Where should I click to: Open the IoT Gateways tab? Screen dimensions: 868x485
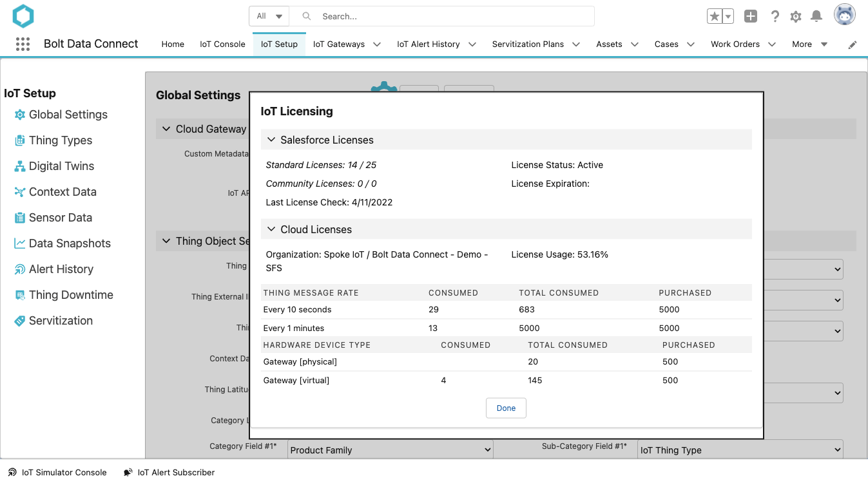point(339,44)
